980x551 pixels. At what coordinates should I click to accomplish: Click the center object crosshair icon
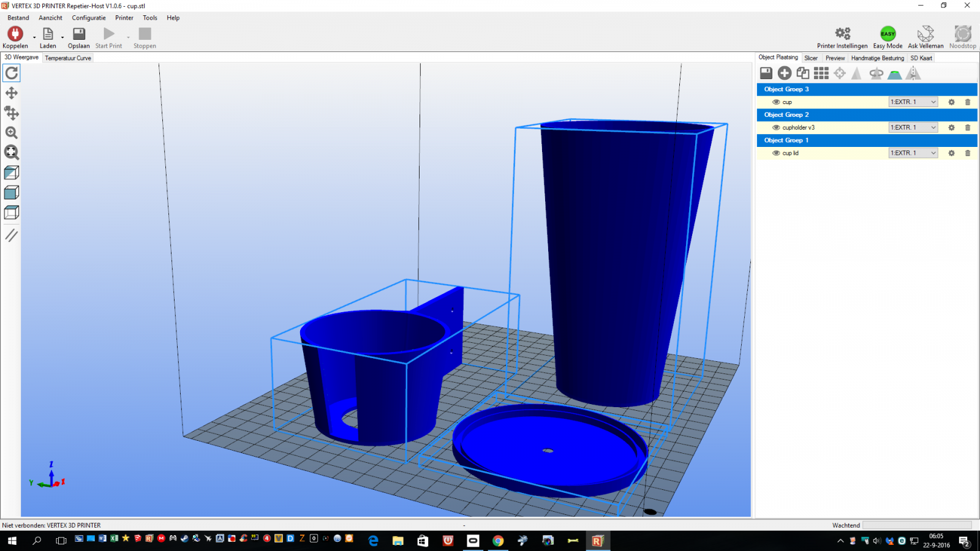pos(840,73)
